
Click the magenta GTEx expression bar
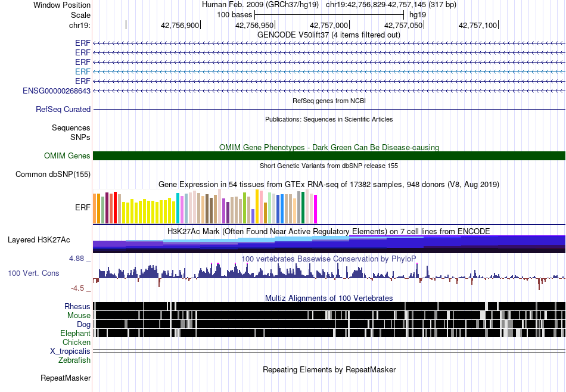(x=316, y=209)
